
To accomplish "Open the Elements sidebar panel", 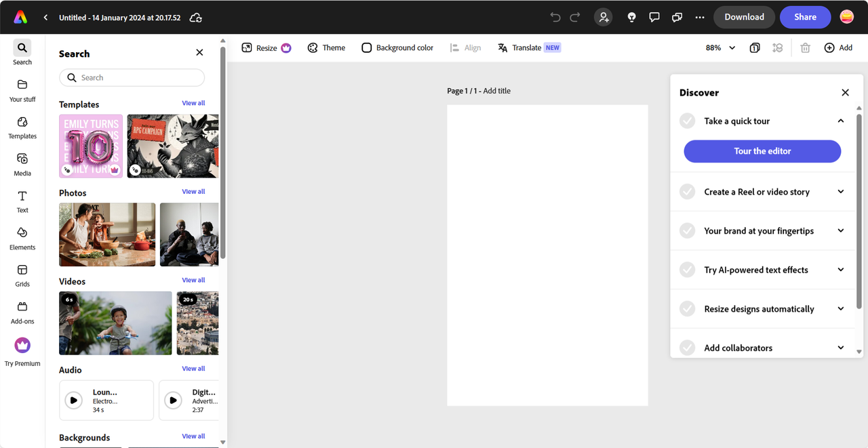I will click(22, 239).
